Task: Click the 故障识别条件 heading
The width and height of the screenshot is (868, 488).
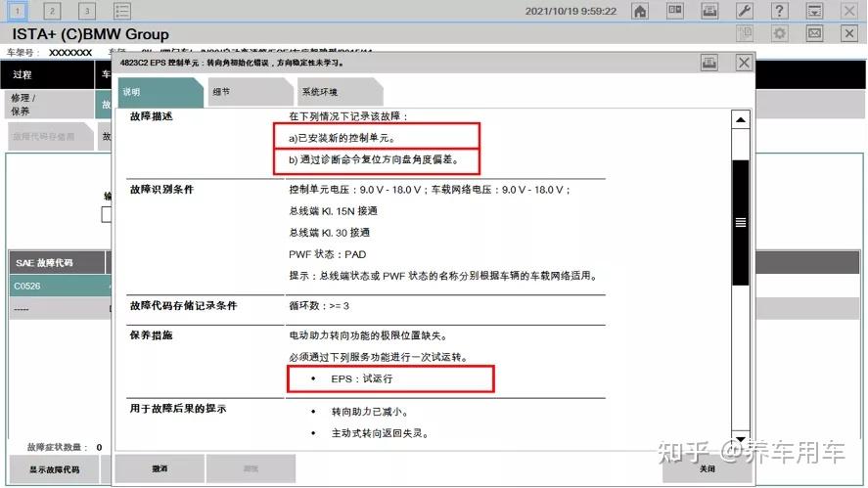Action: pyautogui.click(x=161, y=189)
